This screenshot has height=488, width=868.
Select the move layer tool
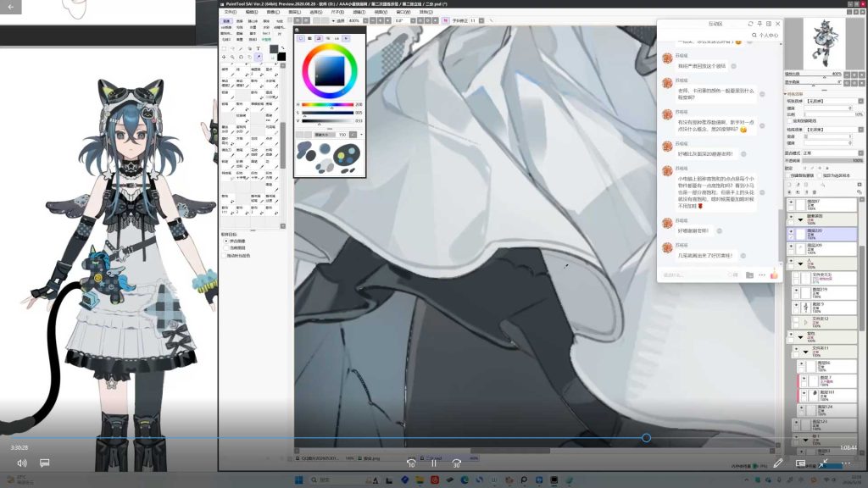pos(224,57)
